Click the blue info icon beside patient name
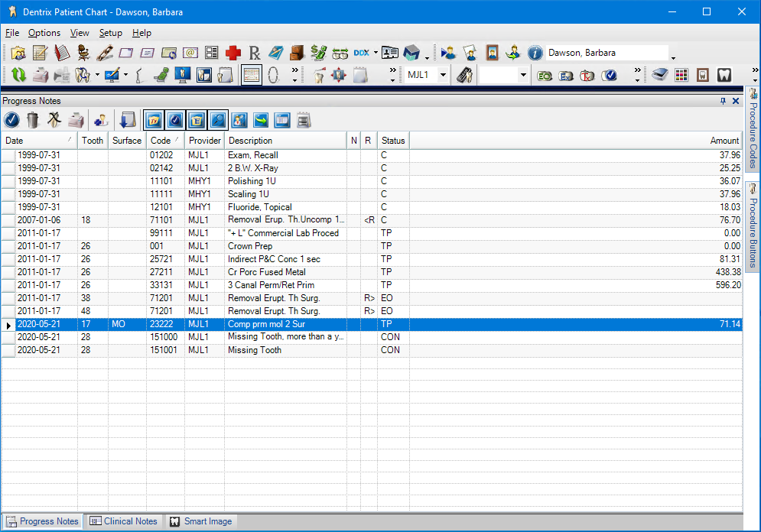The image size is (761, 532). 535,53
